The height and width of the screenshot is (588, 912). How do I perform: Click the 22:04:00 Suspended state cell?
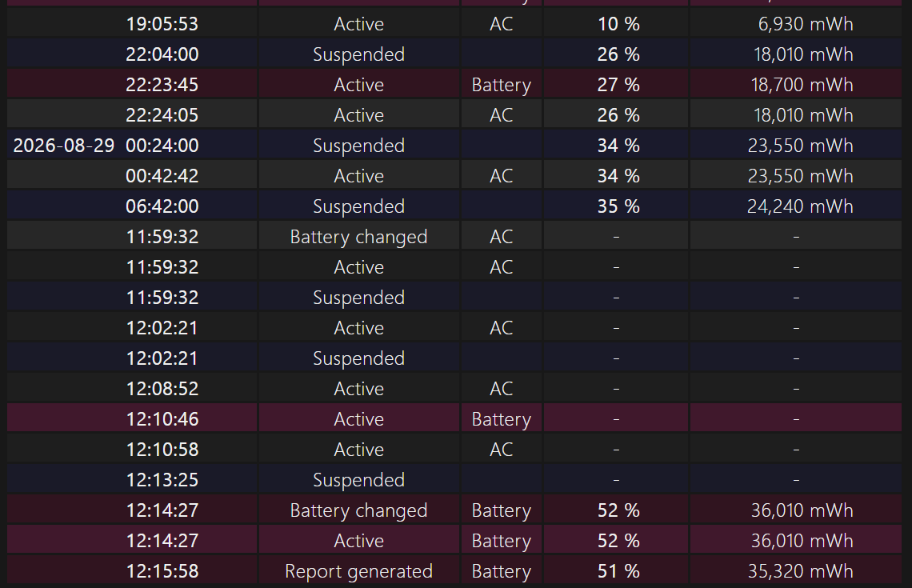359,54
